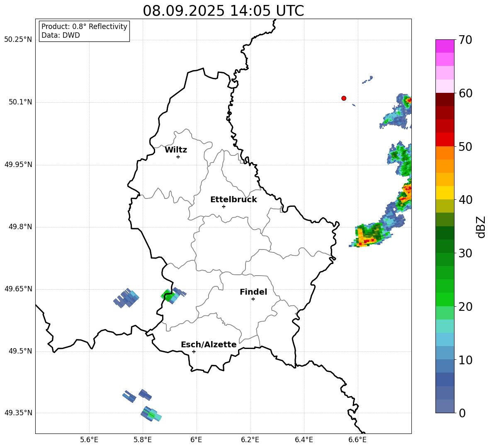
Task: Pick the yellow swatch above 40 dBZ
Action: tap(445, 192)
